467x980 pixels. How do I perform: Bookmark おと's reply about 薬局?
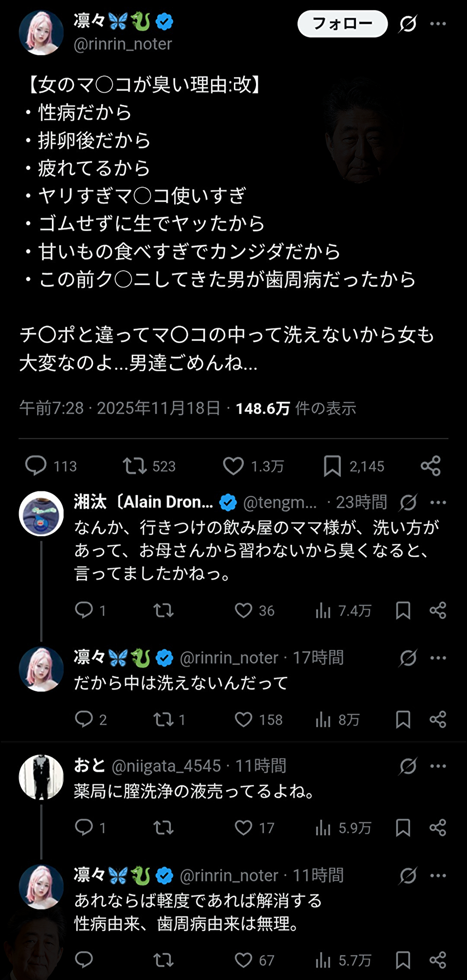point(403,828)
